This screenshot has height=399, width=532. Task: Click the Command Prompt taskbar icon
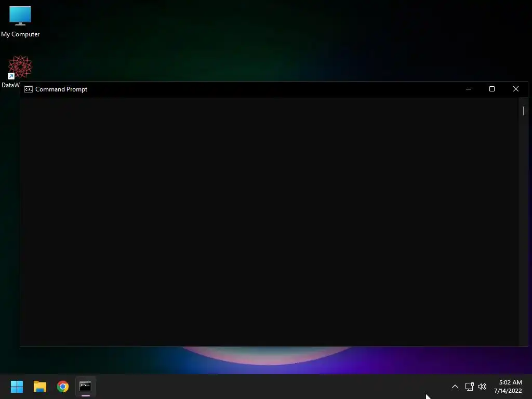86,387
